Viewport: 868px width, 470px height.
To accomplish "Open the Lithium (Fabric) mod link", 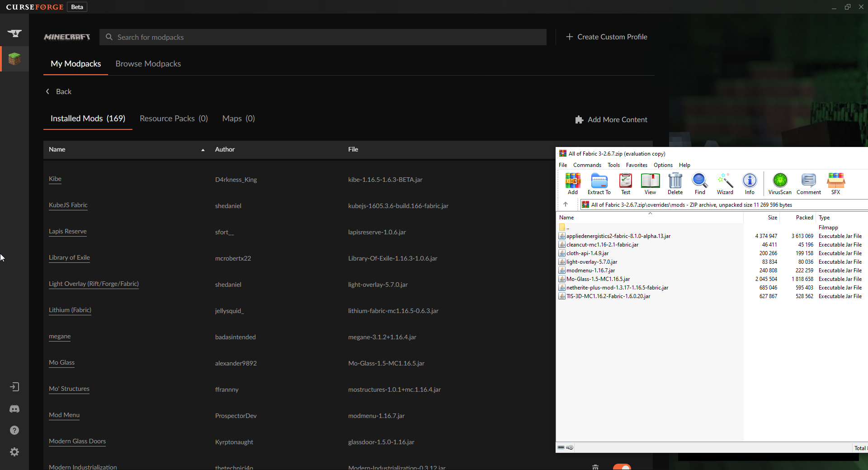I will pyautogui.click(x=70, y=310).
